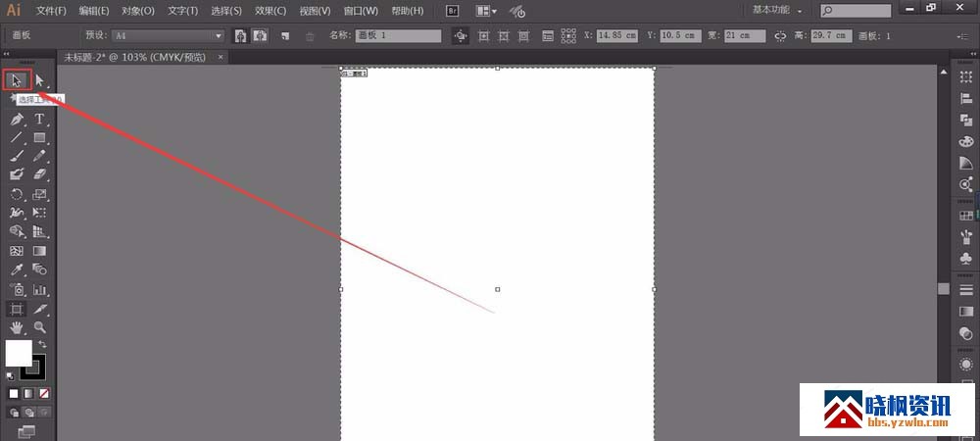The image size is (980, 441).
Task: Toggle constrain width and height proportions
Action: pyautogui.click(x=780, y=35)
